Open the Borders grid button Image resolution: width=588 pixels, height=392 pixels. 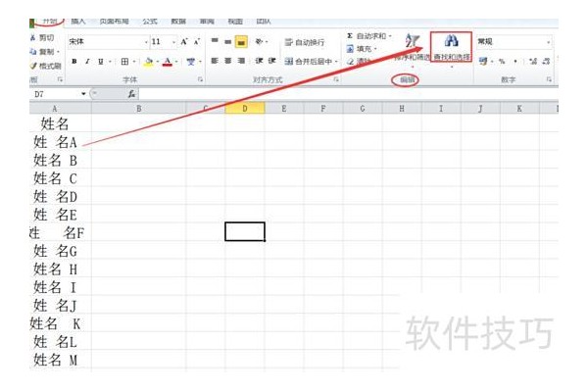tap(124, 61)
